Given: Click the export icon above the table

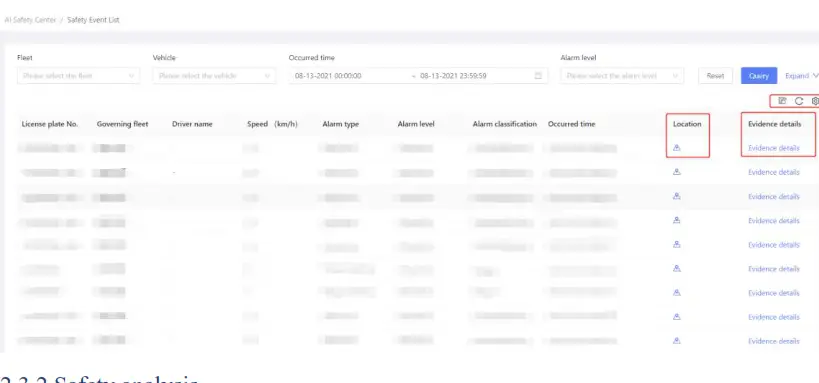Looking at the screenshot, I should tap(782, 101).
